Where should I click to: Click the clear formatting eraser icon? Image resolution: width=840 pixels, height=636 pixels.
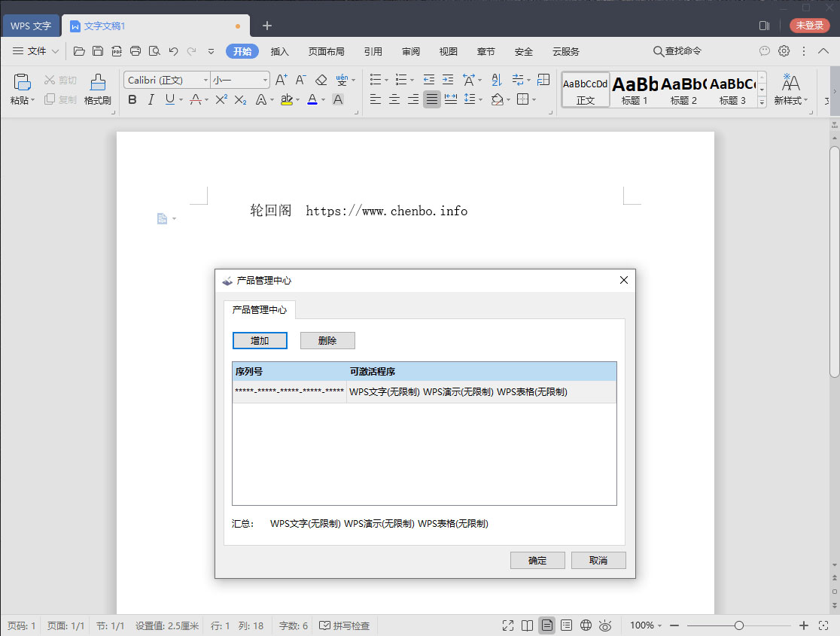[321, 80]
